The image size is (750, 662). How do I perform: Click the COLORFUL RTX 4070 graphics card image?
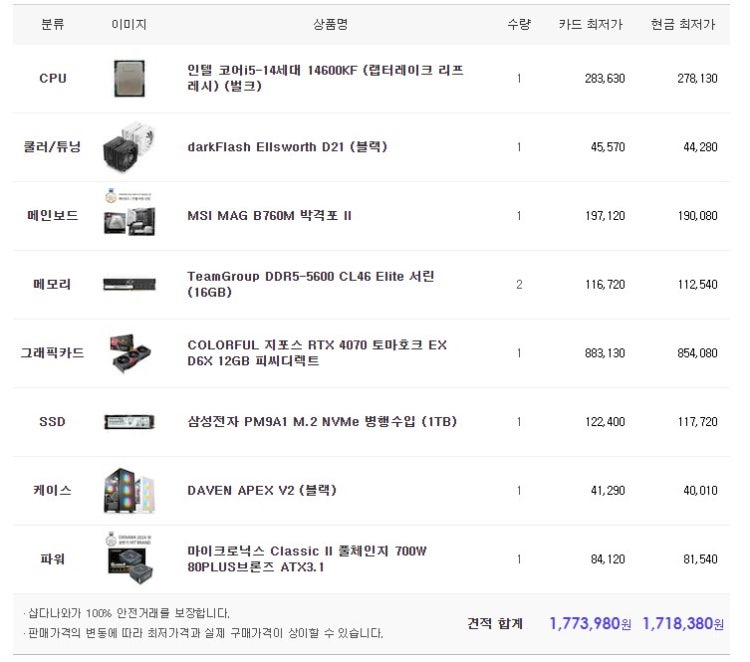[129, 353]
